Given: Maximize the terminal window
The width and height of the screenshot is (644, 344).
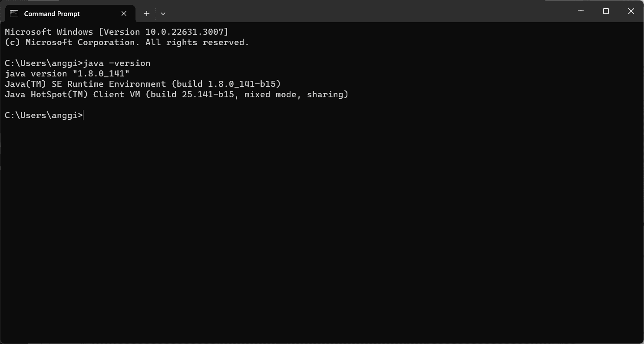Looking at the screenshot, I should pos(606,11).
